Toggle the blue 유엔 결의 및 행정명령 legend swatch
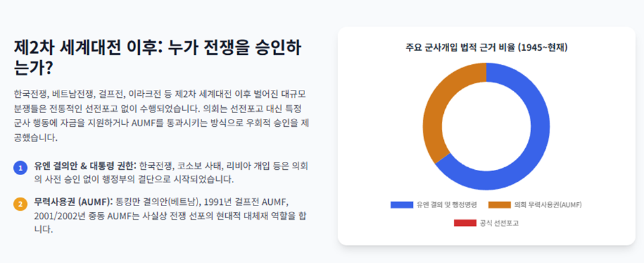Image resolution: width=644 pixels, height=263 pixels. 402,205
